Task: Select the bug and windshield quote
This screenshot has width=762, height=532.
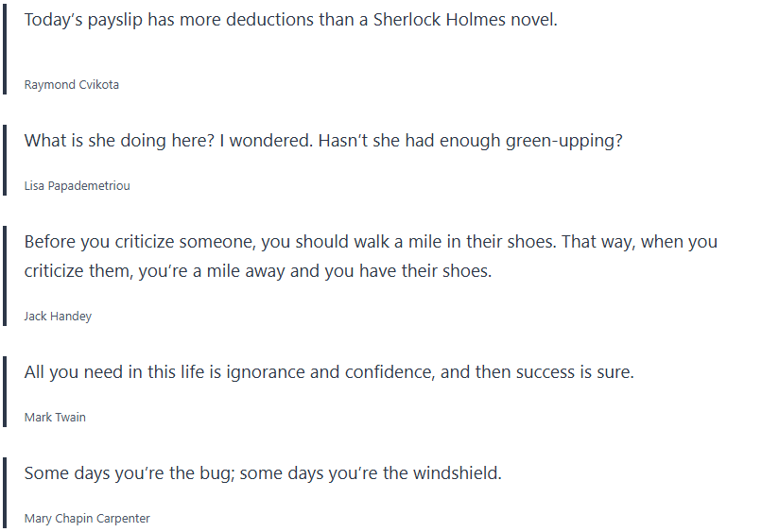Action: 262,473
